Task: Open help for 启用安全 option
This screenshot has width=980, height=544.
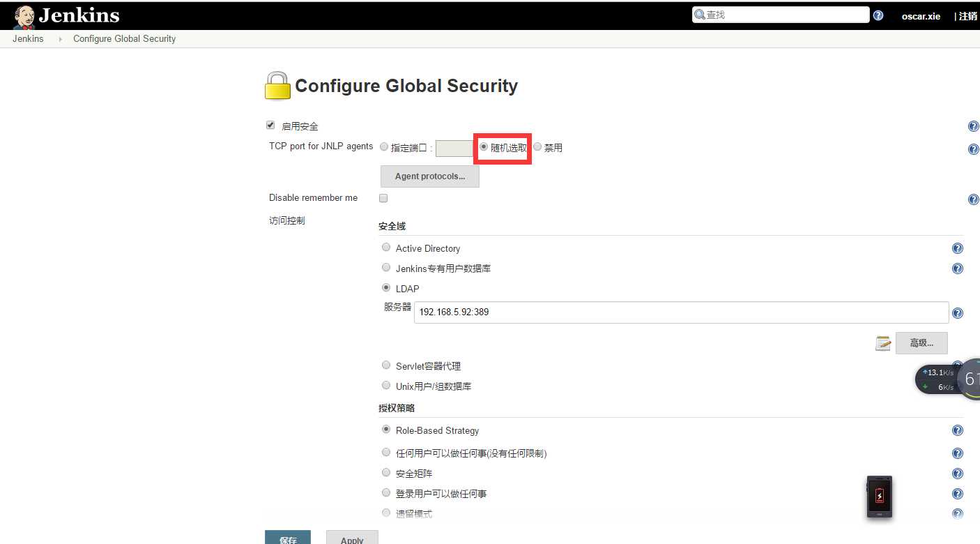Action: (x=974, y=127)
